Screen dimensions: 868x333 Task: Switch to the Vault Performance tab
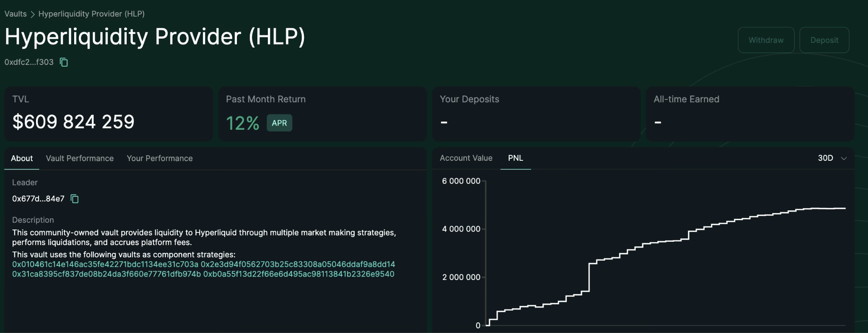pyautogui.click(x=80, y=158)
